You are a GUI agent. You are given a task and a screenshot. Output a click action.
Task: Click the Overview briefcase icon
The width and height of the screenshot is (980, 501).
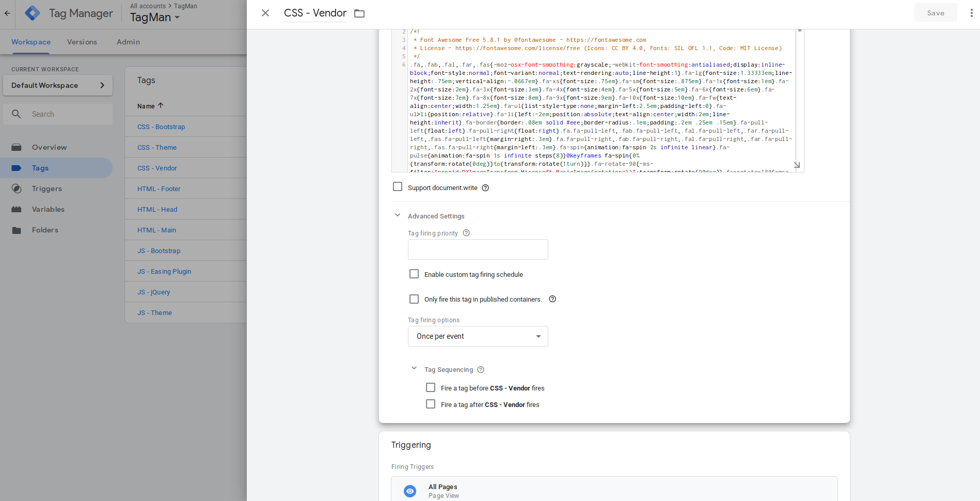[x=17, y=147]
